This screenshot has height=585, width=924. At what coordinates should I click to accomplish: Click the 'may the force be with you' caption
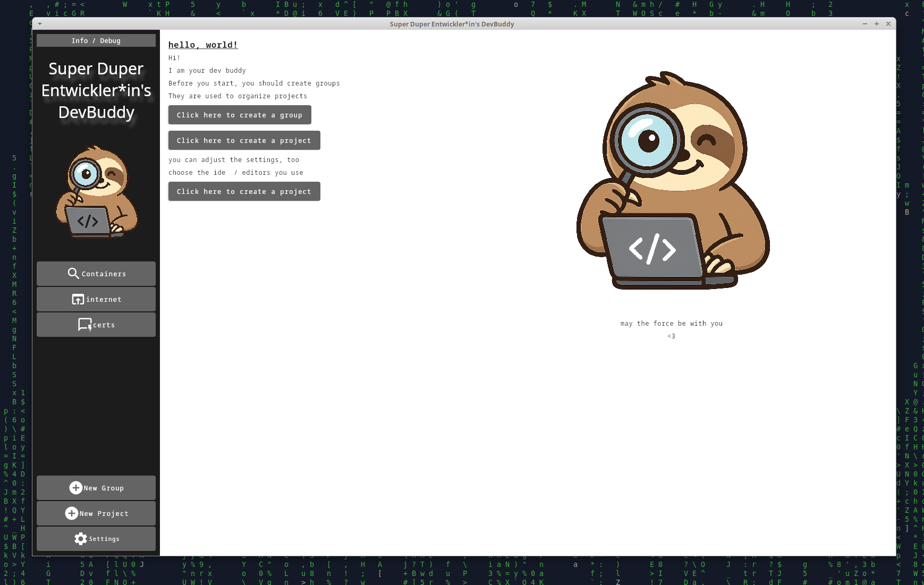tap(671, 323)
